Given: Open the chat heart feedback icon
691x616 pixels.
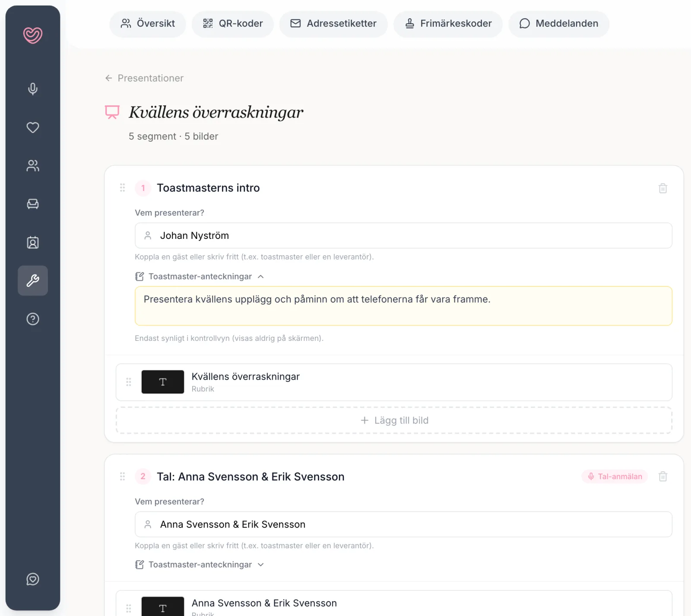Looking at the screenshot, I should click(x=33, y=579).
